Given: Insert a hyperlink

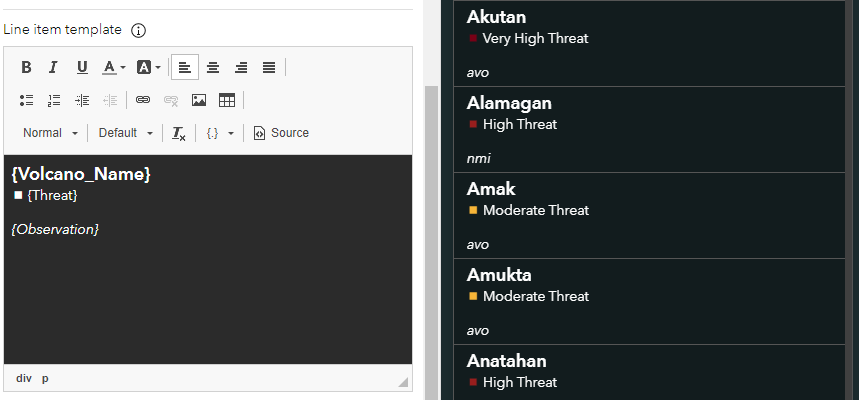Looking at the screenshot, I should coord(143,100).
